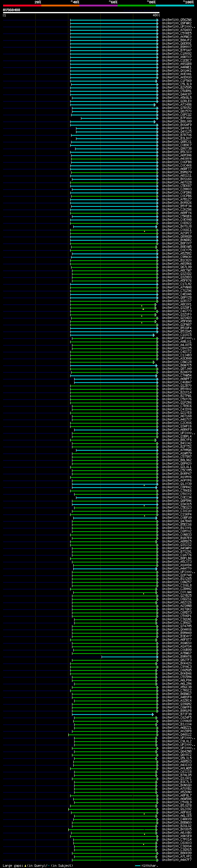Click hit label UniRef100_C9L0L2
This screenshot has width=197, height=868.
[176, 741]
